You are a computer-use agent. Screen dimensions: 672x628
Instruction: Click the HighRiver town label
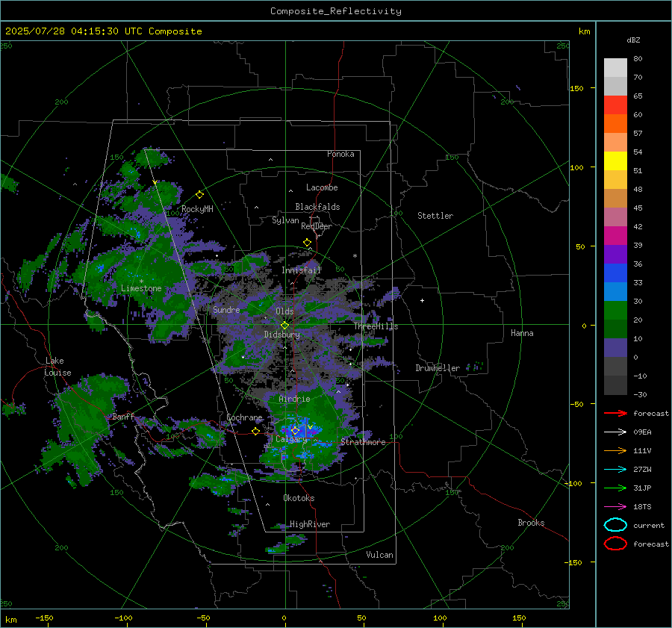click(x=310, y=524)
